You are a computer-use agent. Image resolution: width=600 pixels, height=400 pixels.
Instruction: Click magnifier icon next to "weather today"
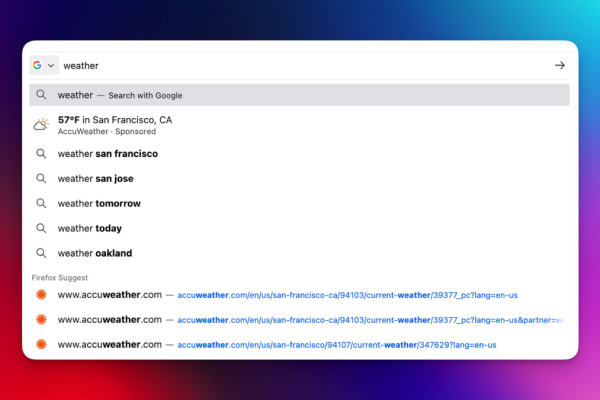tap(41, 229)
